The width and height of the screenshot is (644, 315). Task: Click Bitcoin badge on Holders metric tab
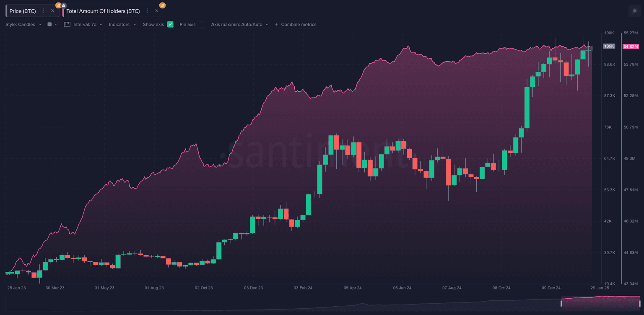[x=162, y=5]
